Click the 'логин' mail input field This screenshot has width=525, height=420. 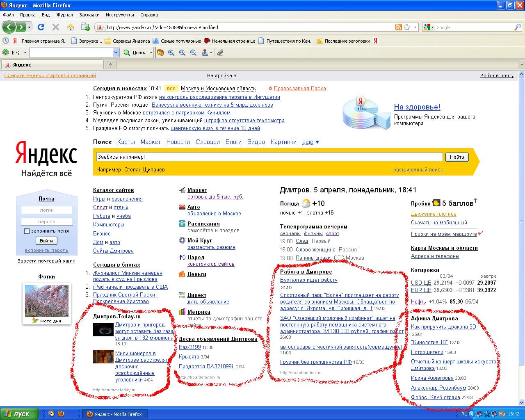(x=47, y=210)
